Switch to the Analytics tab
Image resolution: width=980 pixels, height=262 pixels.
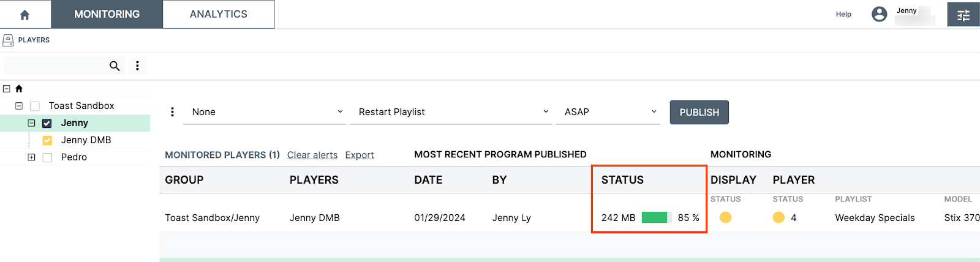coord(219,14)
